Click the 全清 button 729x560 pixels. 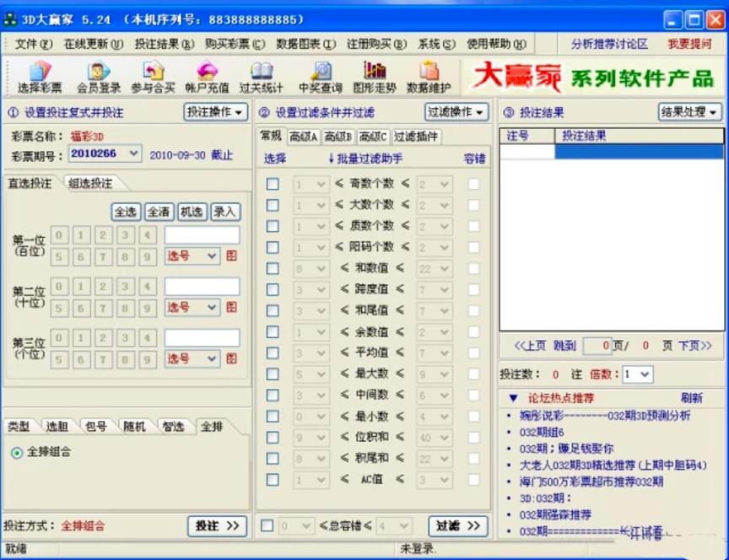tap(159, 212)
